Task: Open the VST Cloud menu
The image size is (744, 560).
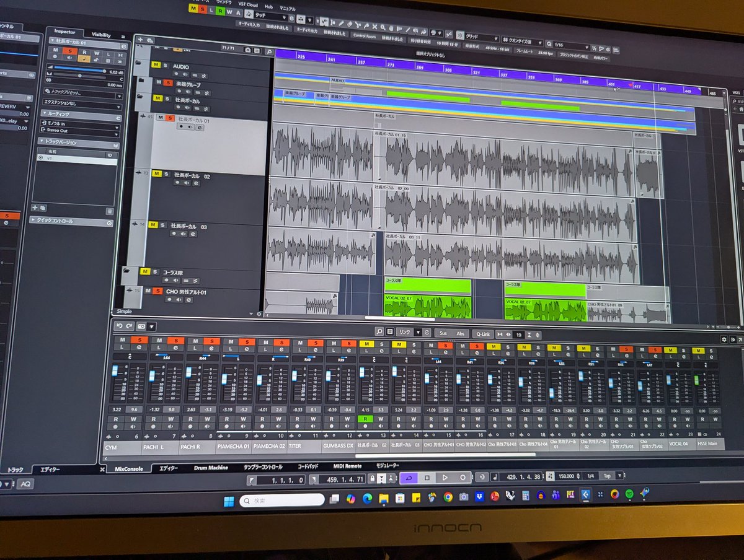Action: pos(247,4)
